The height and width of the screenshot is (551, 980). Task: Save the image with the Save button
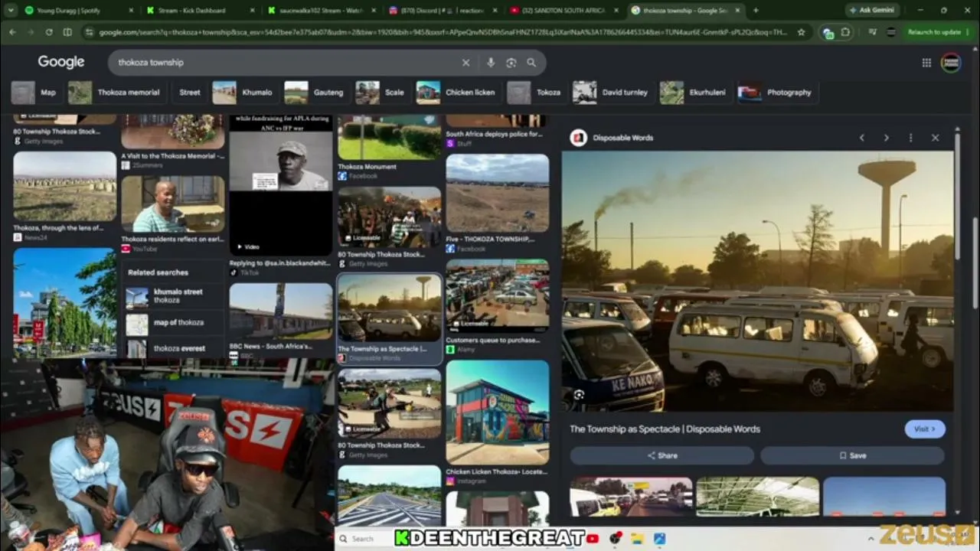[852, 455]
